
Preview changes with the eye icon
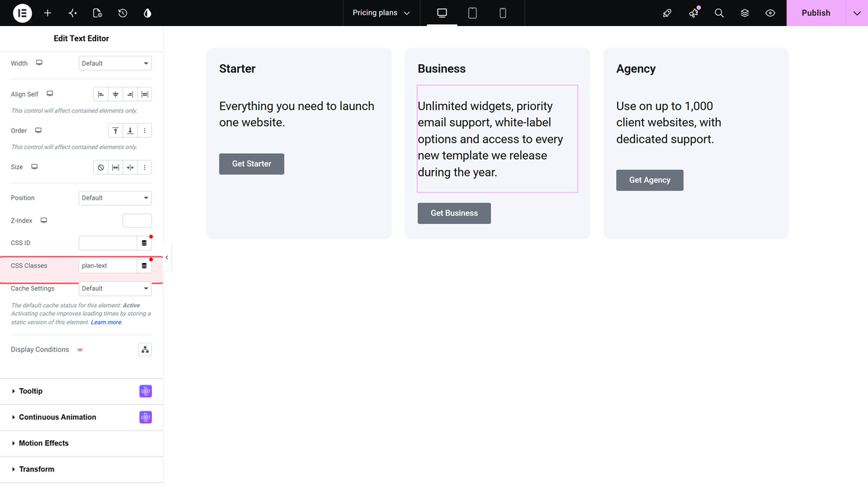click(770, 13)
